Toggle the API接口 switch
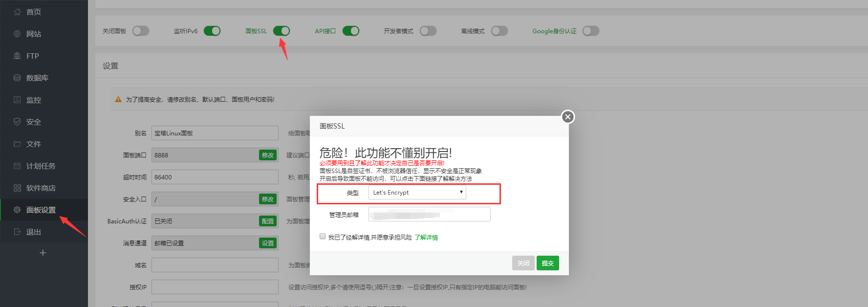 351,31
